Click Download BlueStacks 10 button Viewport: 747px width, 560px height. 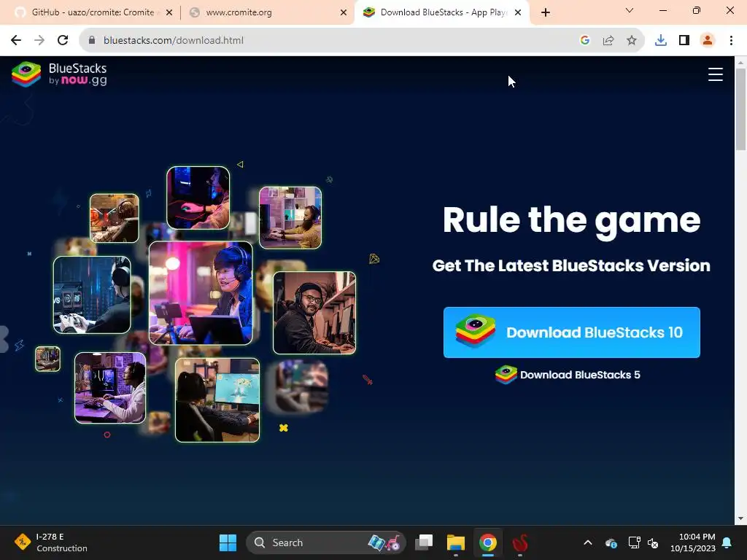(x=572, y=332)
